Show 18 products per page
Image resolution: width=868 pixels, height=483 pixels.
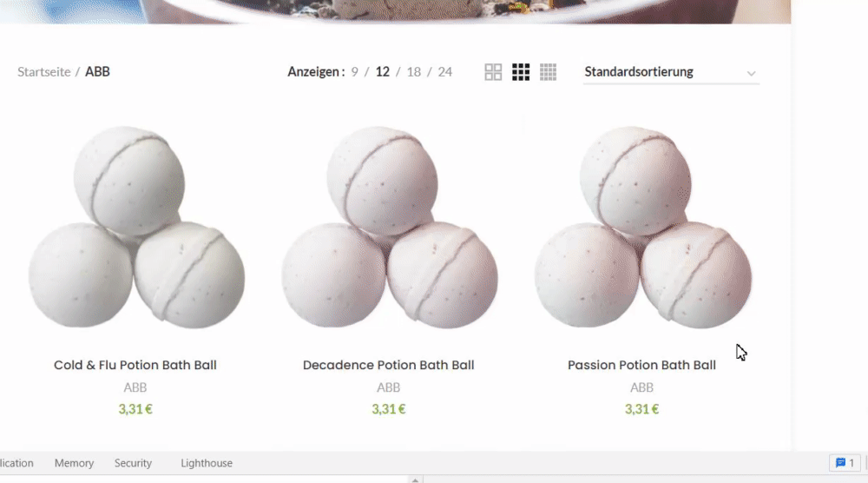click(413, 72)
